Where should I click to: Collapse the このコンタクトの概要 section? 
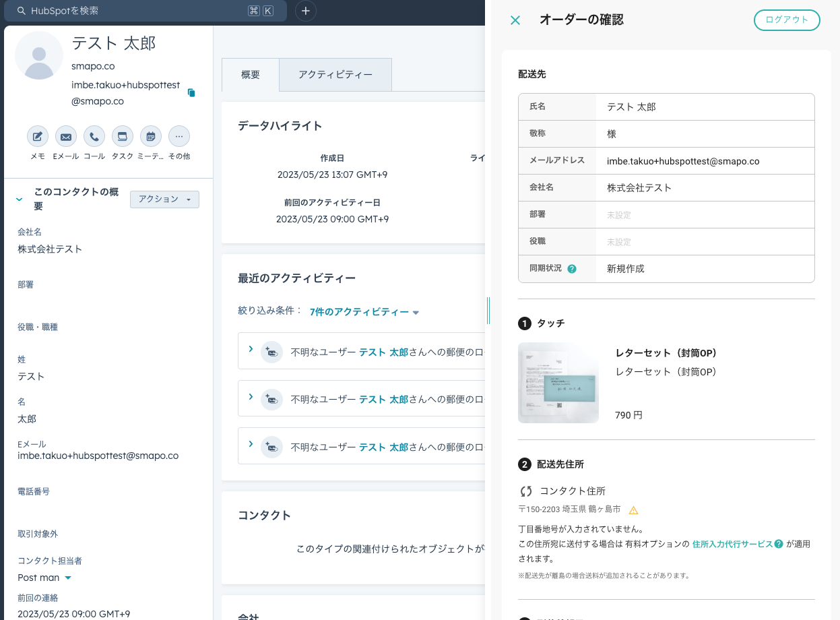(x=20, y=199)
